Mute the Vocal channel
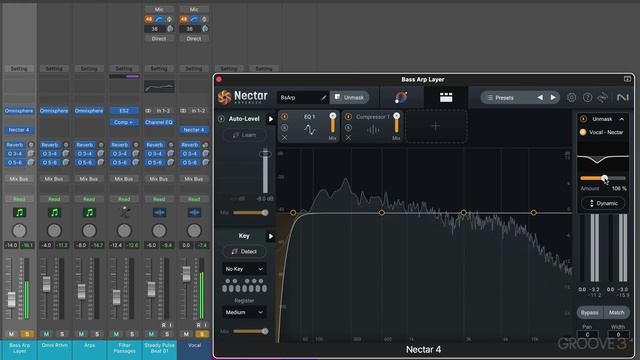Image resolution: width=640 pixels, height=360 pixels. coord(186,334)
